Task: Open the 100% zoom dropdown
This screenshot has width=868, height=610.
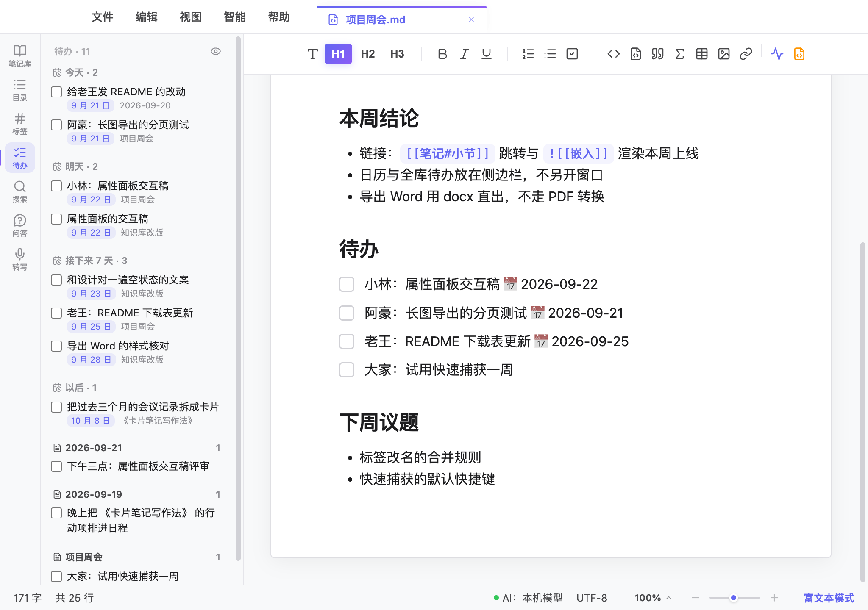Action: 653,598
